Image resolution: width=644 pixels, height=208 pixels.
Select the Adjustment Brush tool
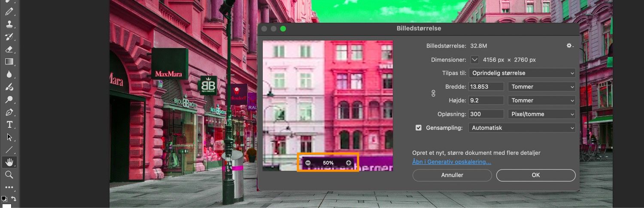9,87
